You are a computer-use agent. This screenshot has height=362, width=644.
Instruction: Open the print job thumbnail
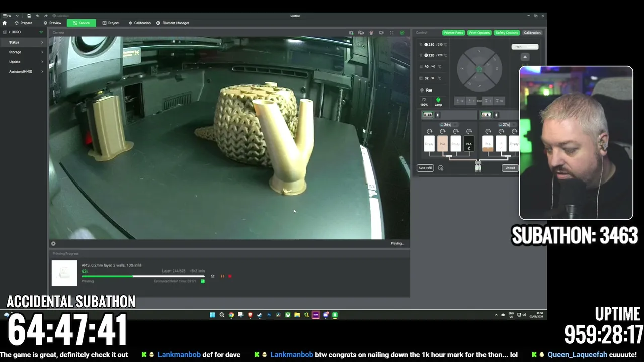(x=64, y=273)
